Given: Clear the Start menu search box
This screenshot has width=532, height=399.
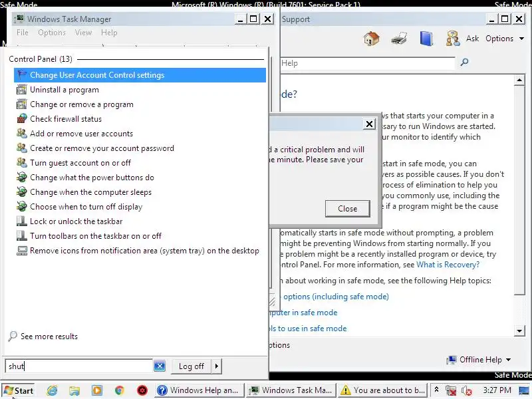Looking at the screenshot, I should pyautogui.click(x=160, y=366).
